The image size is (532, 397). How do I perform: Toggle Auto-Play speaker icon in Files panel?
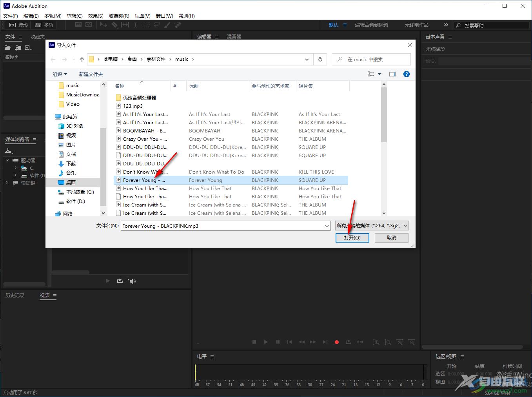point(132,281)
